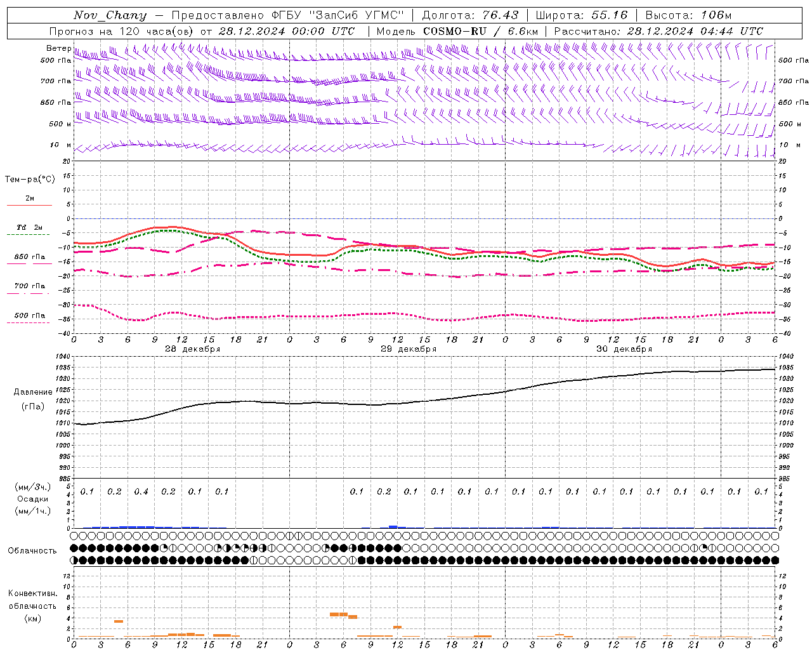Screen dimensions: 812x650
Task: Click the "700 гПа" temperature legend entry
Action: tap(29, 286)
